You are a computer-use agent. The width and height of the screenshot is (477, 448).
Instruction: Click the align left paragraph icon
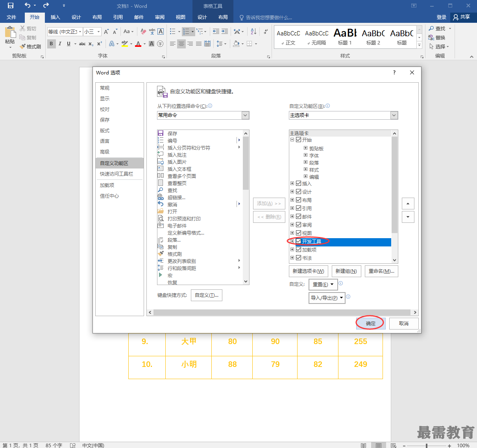point(173,44)
